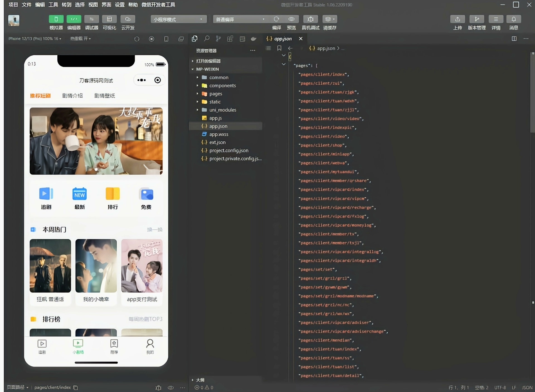The width and height of the screenshot is (535, 392).
Task: Toggle the Editor (编辑器) panel button
Action: [74, 19]
